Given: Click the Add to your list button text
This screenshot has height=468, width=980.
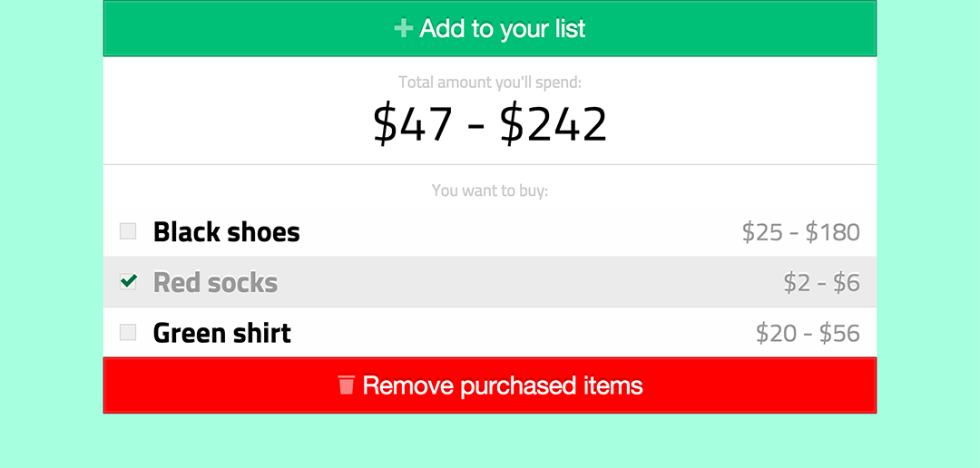Looking at the screenshot, I should click(503, 29).
